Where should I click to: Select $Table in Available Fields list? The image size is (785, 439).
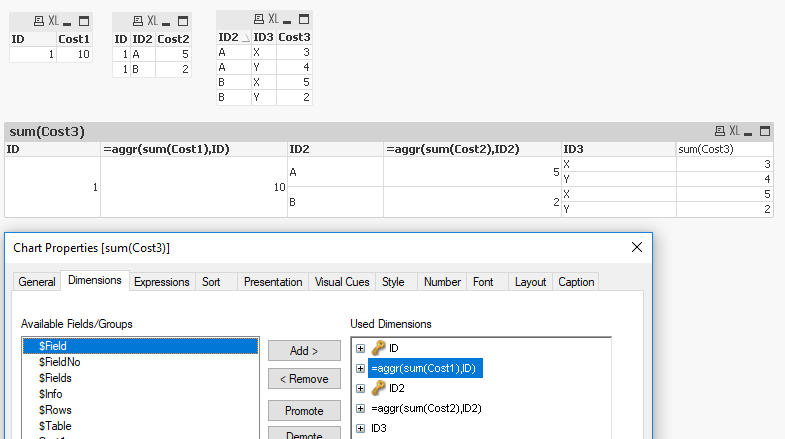coord(140,426)
